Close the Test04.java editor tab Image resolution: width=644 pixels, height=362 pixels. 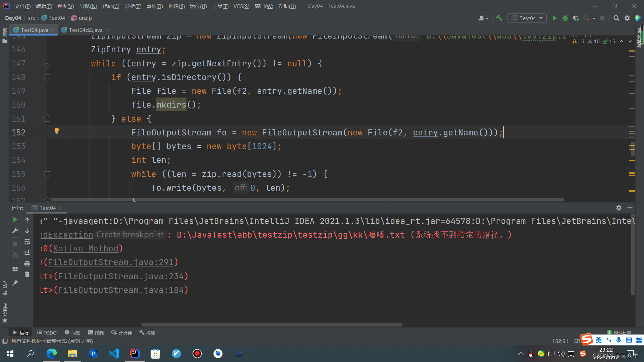[53, 30]
